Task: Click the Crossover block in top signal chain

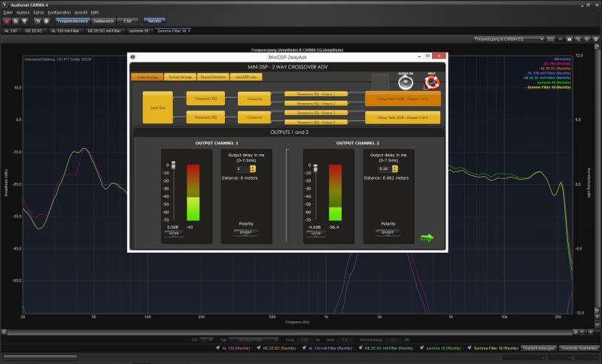Action: tap(254, 99)
